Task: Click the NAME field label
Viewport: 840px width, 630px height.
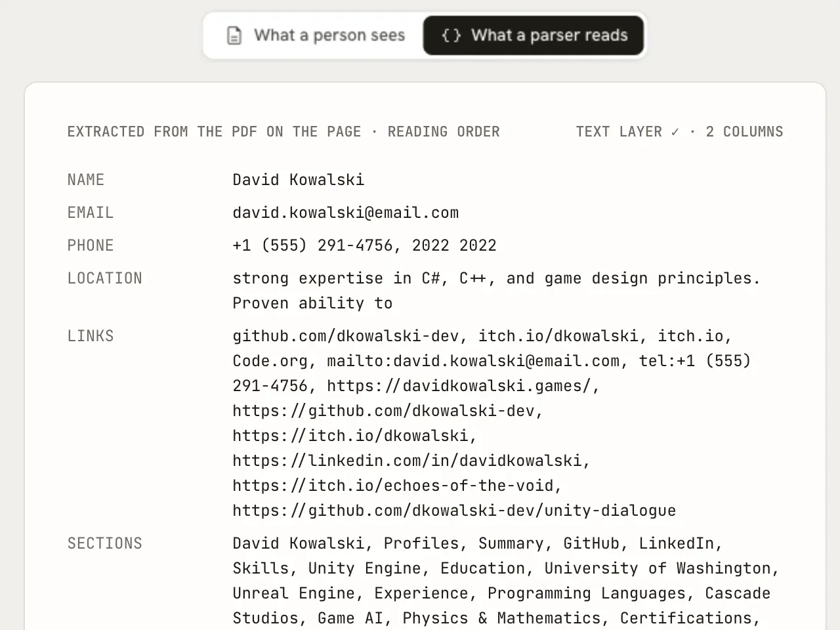Action: [x=86, y=180]
